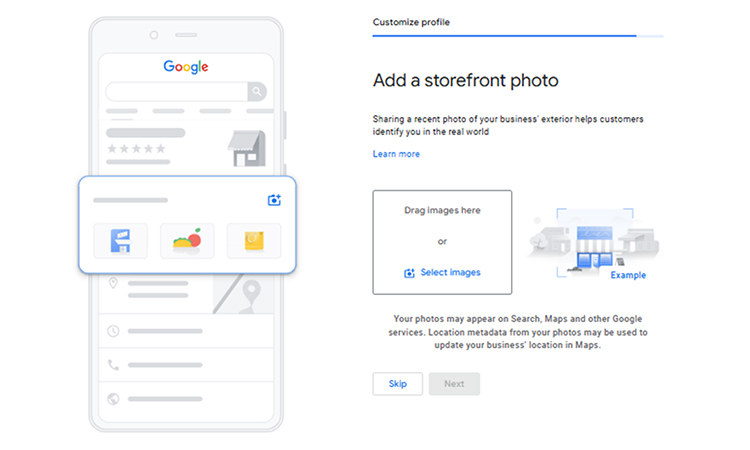
Task: Click the Customize profile progress bar
Action: (518, 36)
